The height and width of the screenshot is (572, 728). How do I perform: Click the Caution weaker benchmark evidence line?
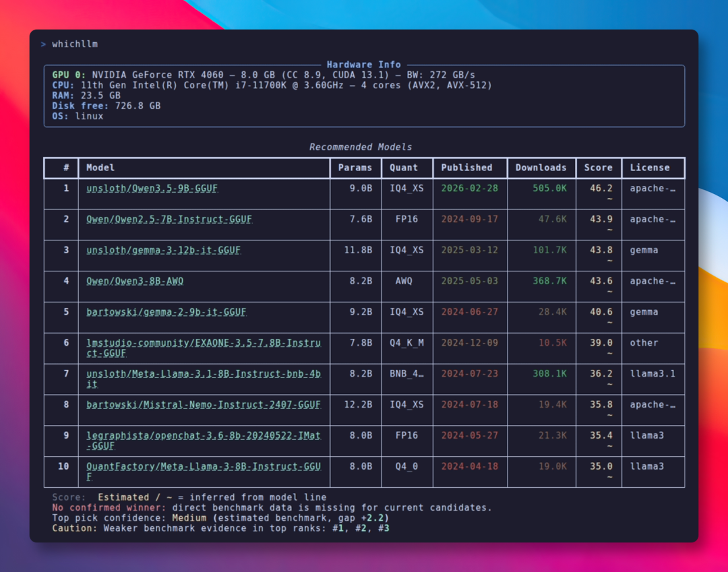tap(220, 528)
